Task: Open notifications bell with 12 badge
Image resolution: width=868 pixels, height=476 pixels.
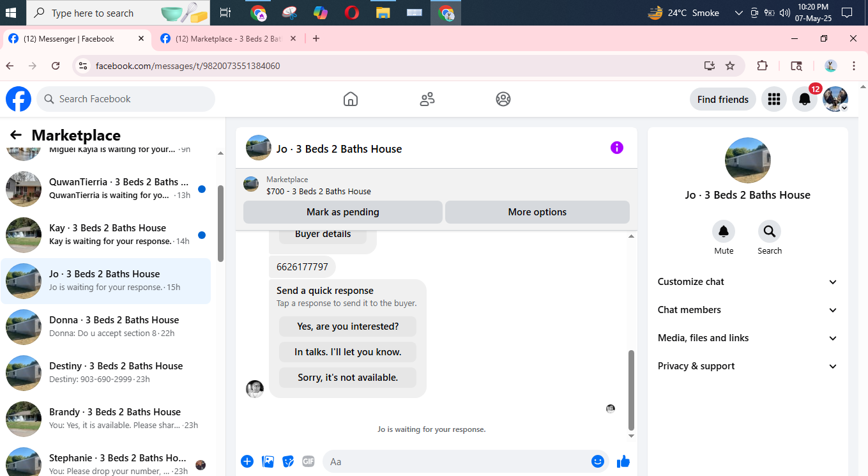Action: [x=805, y=99]
